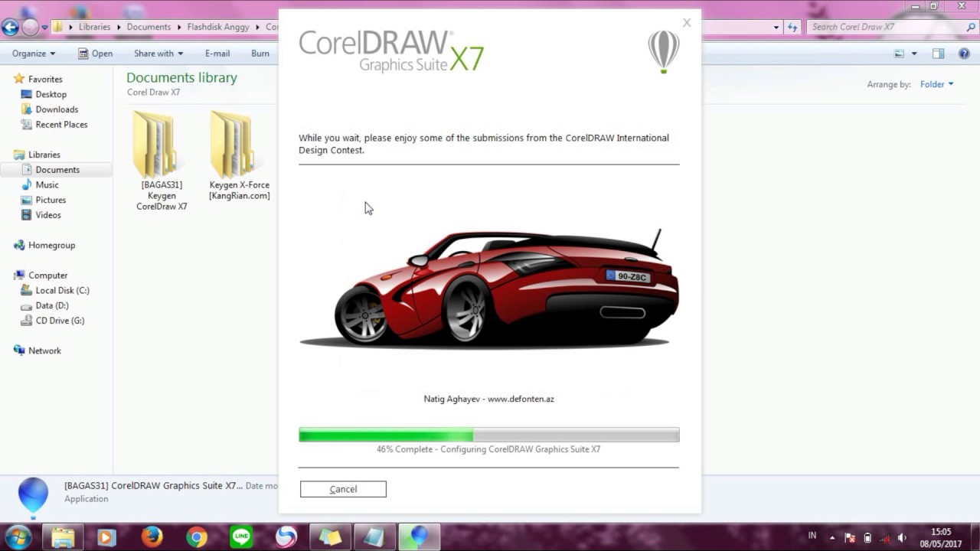Screen dimensions: 980x551
Task: Open Recent Places in navigation pane
Action: (61, 125)
